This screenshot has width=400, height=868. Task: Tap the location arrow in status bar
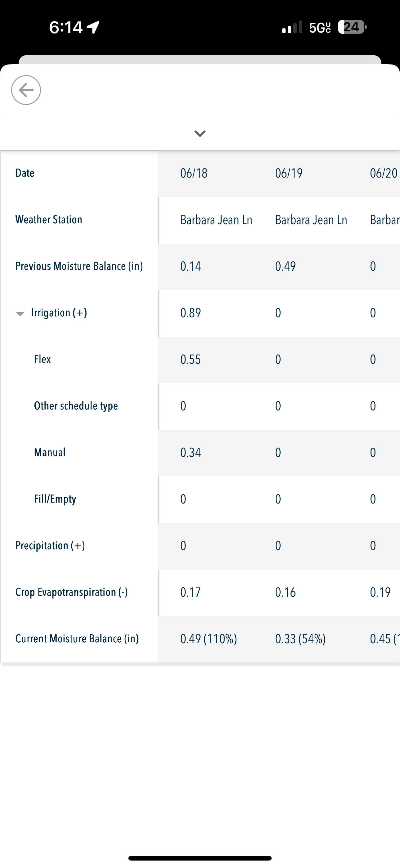[x=93, y=27]
